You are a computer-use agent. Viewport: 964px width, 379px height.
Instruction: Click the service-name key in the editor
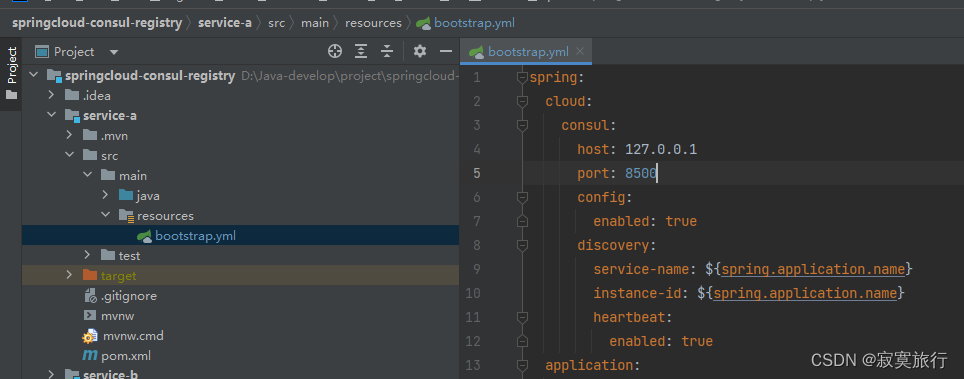tap(641, 269)
